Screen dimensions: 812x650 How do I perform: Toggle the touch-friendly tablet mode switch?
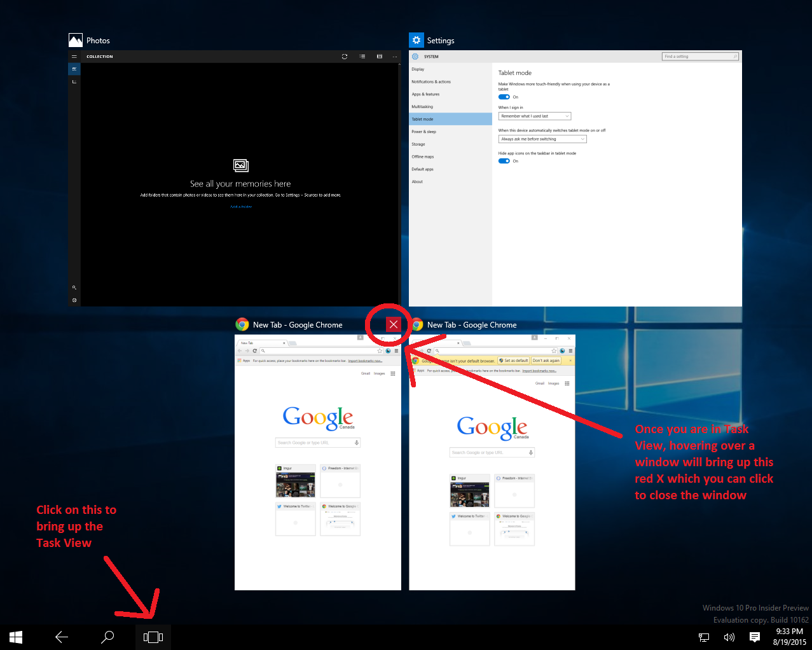(x=504, y=97)
